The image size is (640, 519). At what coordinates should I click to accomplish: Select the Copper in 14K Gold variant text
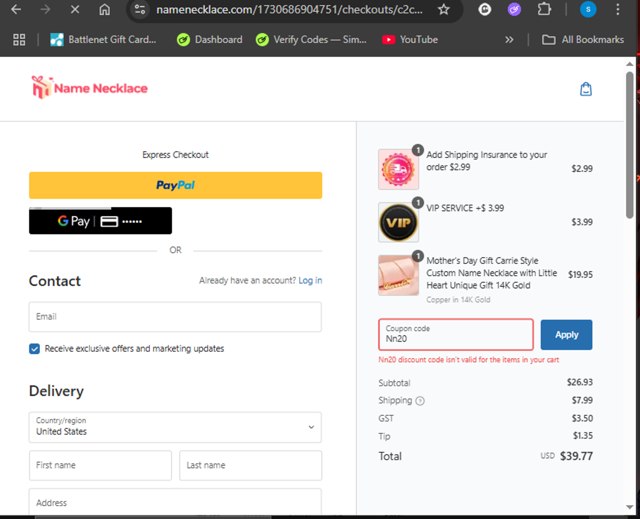point(458,300)
